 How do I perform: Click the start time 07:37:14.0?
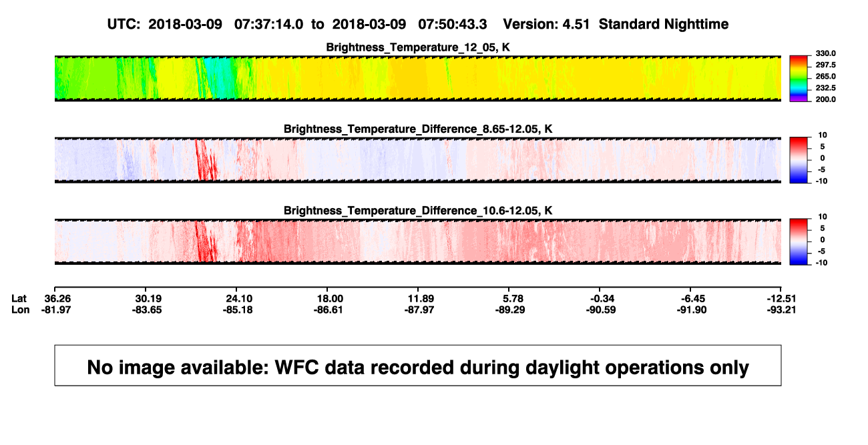click(x=269, y=24)
